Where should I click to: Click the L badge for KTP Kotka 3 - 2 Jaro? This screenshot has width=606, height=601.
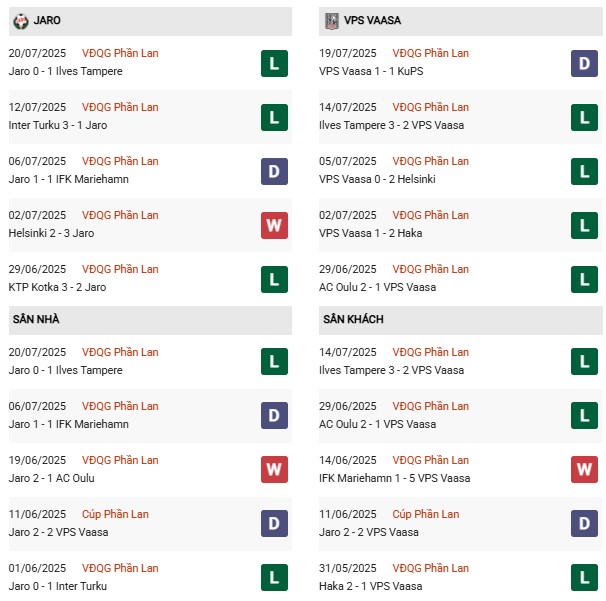(274, 279)
